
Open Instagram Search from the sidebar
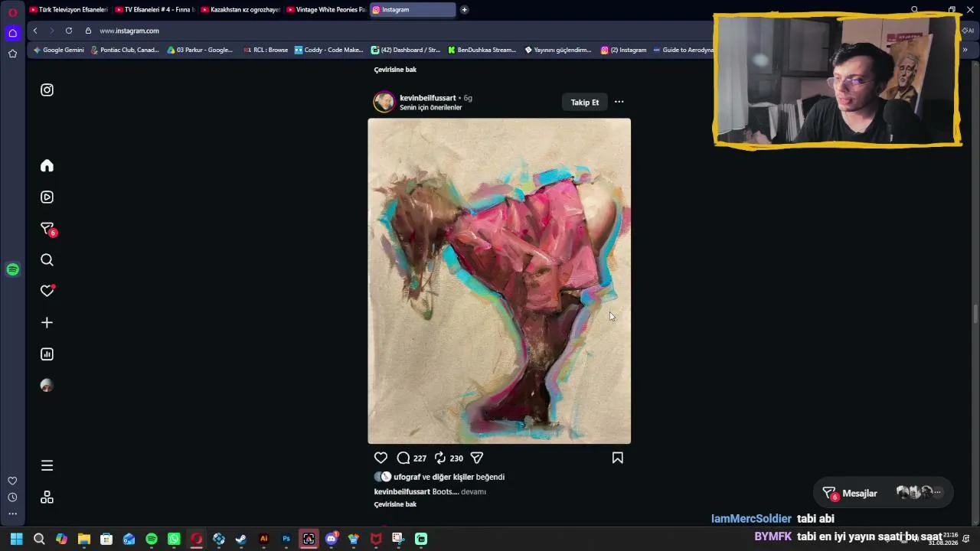(47, 260)
